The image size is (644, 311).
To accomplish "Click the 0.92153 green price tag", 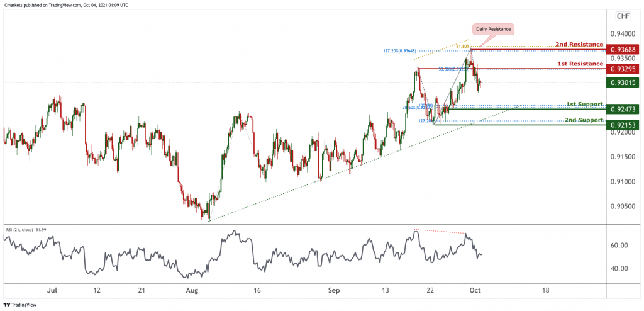I will tap(623, 125).
